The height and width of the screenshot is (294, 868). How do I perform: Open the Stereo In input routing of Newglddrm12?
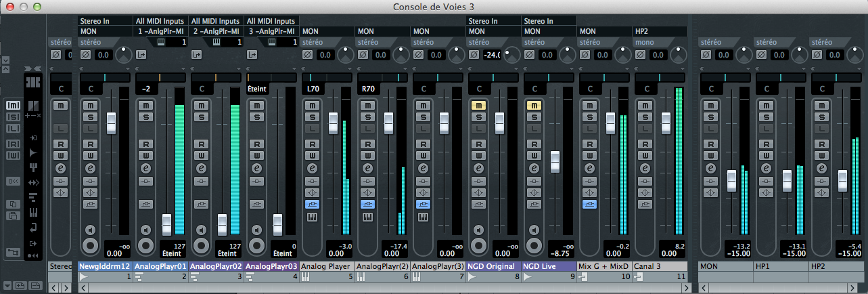click(105, 22)
